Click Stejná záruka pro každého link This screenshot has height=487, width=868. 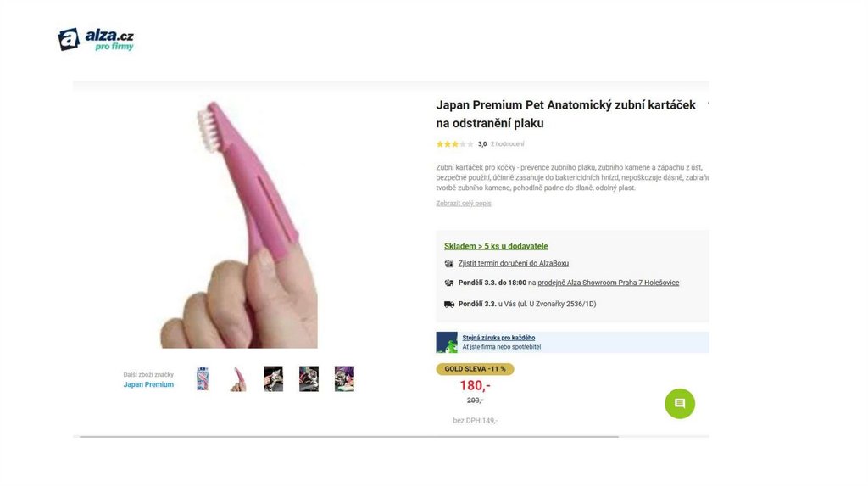point(498,338)
